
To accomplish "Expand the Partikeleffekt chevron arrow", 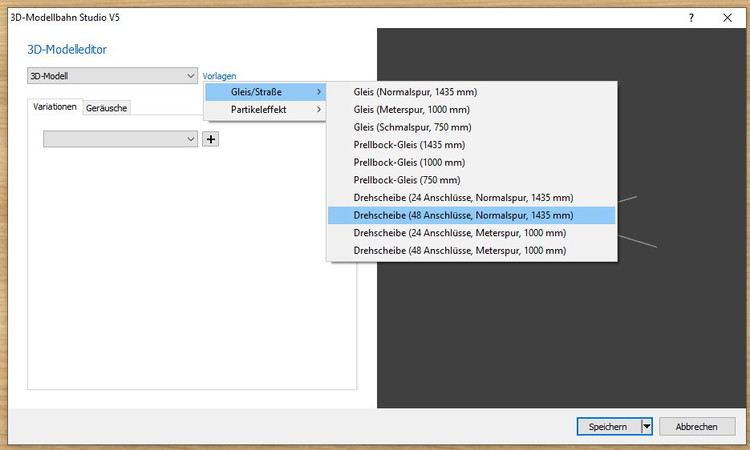I will coord(319,110).
